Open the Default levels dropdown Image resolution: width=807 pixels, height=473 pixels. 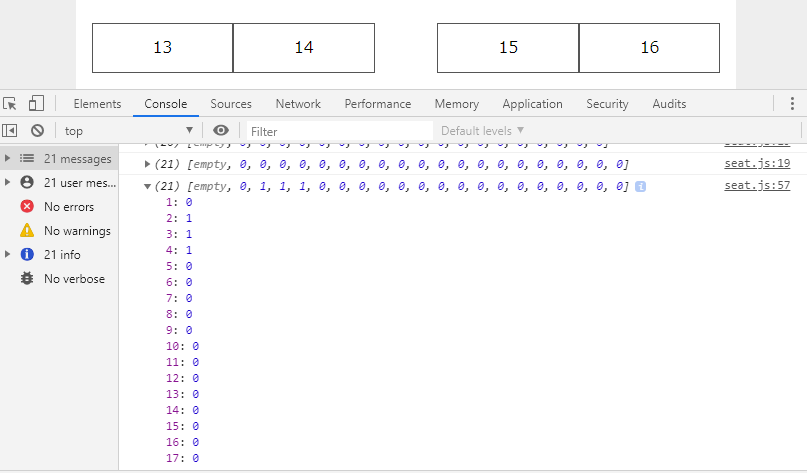tap(482, 131)
